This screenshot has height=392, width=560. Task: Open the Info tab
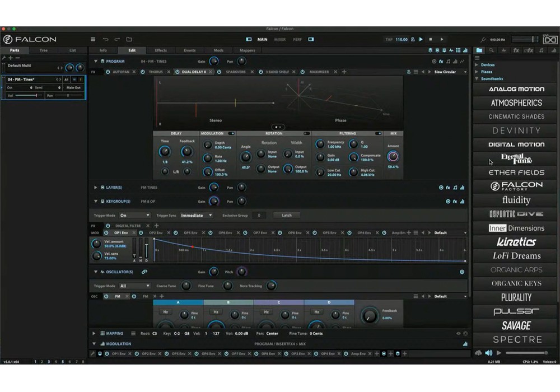103,50
